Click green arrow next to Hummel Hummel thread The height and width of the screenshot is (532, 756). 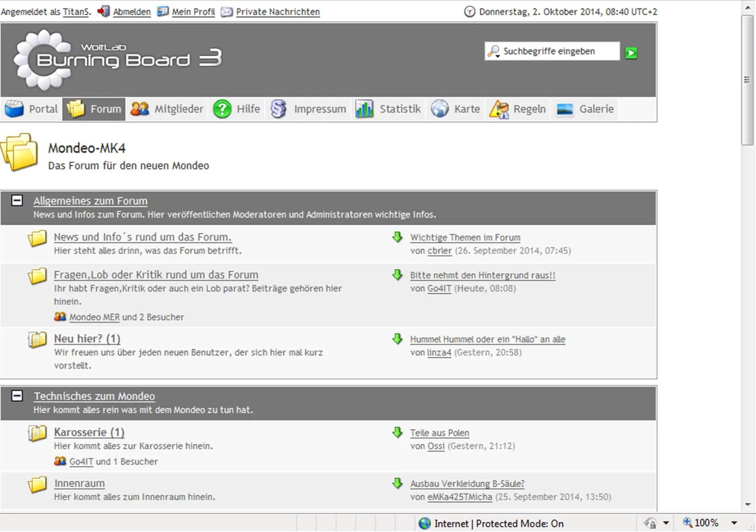coord(397,339)
